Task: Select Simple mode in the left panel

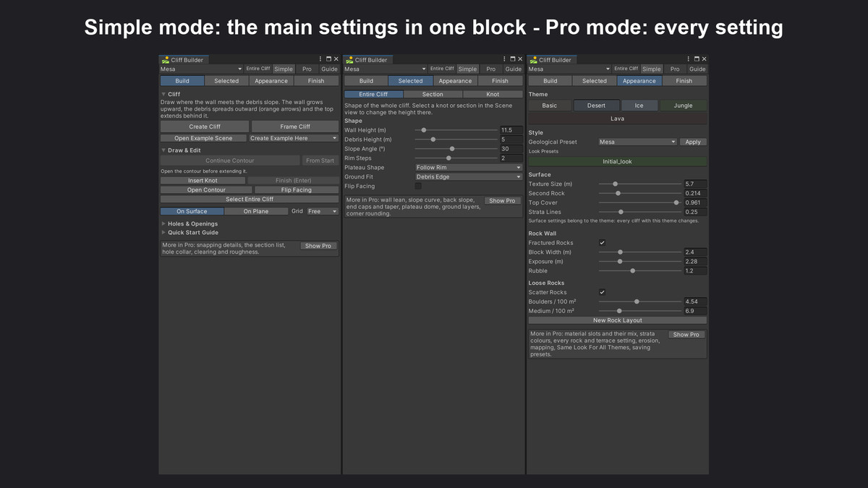Action: click(284, 69)
